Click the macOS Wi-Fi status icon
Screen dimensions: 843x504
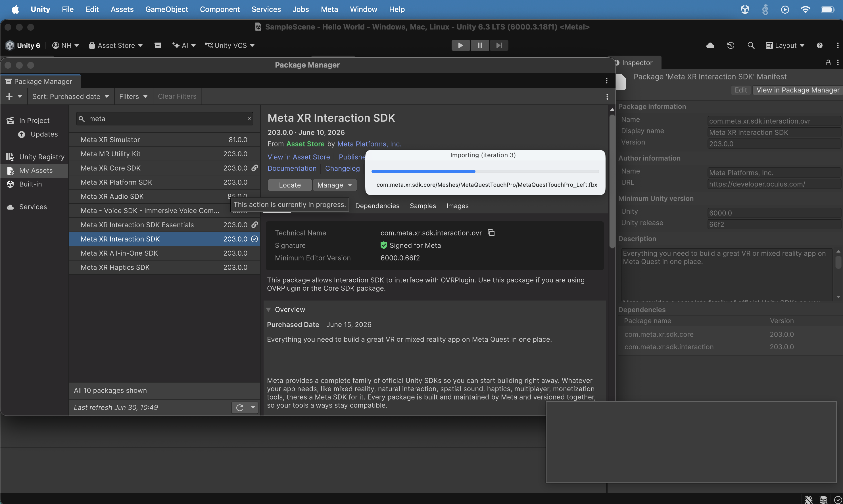[805, 9]
